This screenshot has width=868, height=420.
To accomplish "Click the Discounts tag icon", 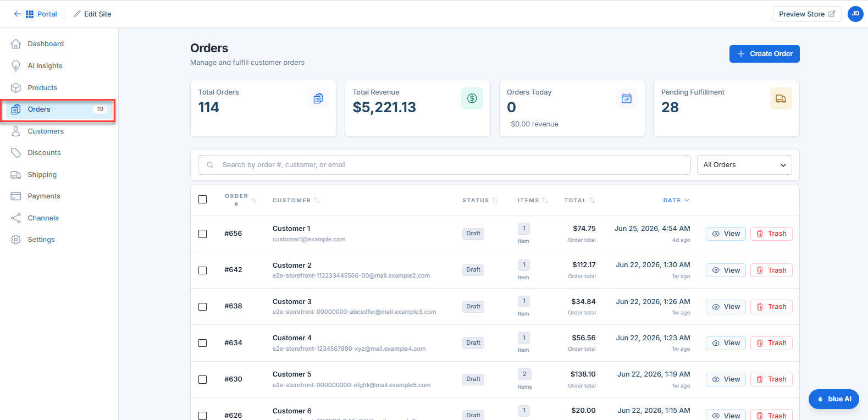I will point(16,153).
